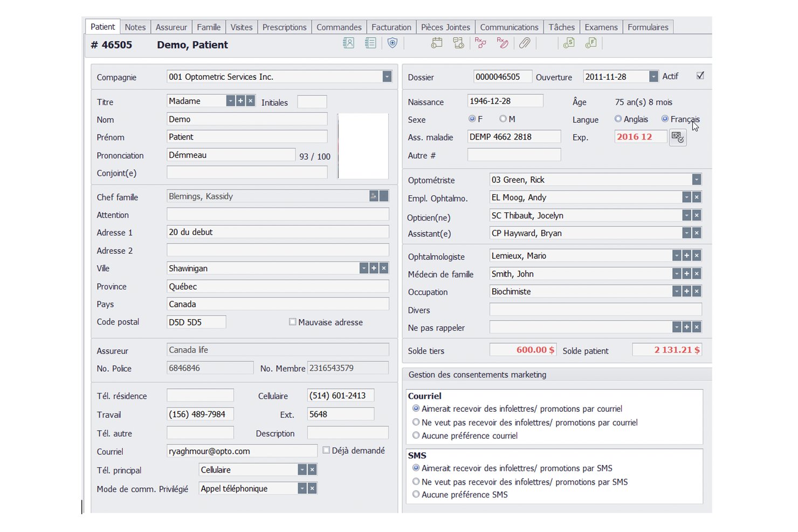Clear the Assistant(e) field
Viewport: 798px width, 532px height.
coord(697,233)
